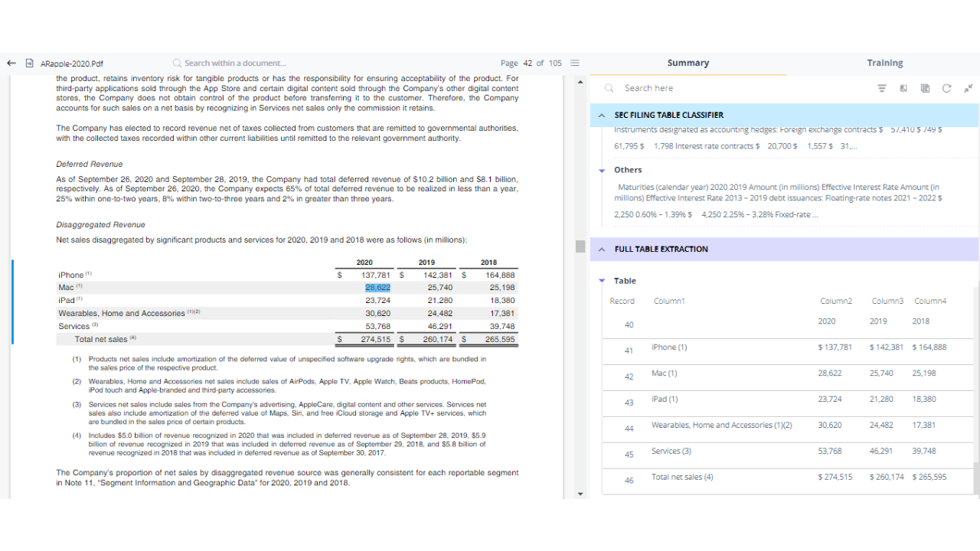Switch to the Summary tab
Viewport: 980px width, 551px height.
[x=688, y=64]
